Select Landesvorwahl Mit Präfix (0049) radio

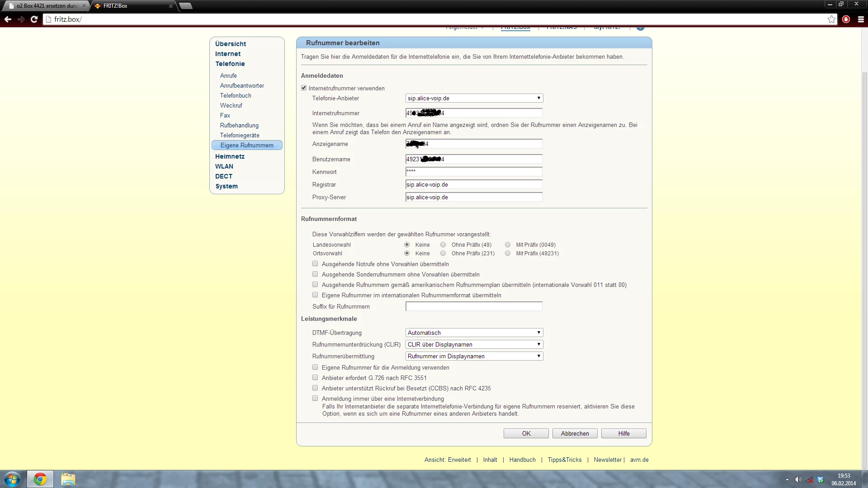(508, 244)
